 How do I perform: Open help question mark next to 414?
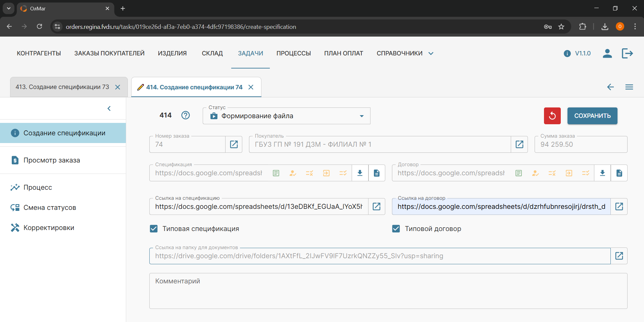tap(186, 115)
